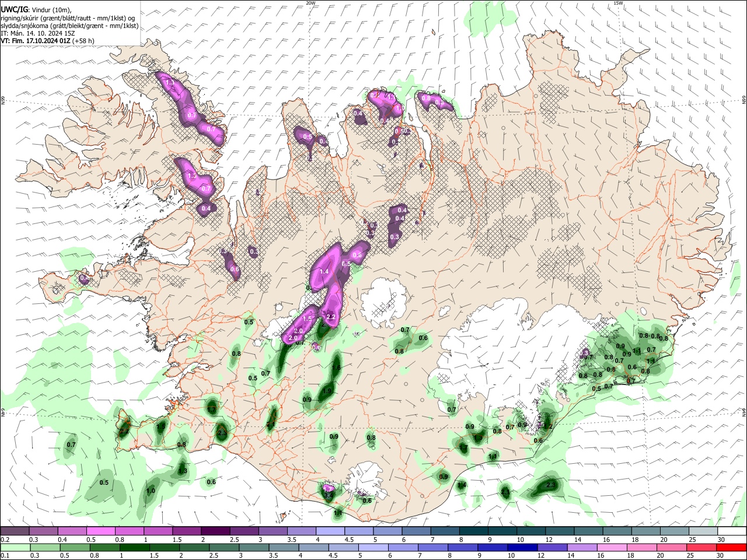Screen dimensions: 747x560
Task: Pick the upper scale swatch labeled 20
Action: tap(675, 531)
